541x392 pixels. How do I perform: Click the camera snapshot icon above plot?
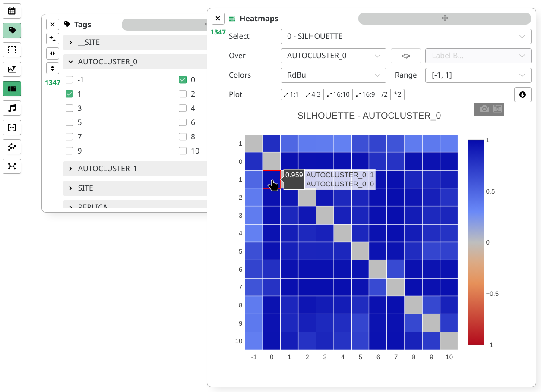[484, 109]
